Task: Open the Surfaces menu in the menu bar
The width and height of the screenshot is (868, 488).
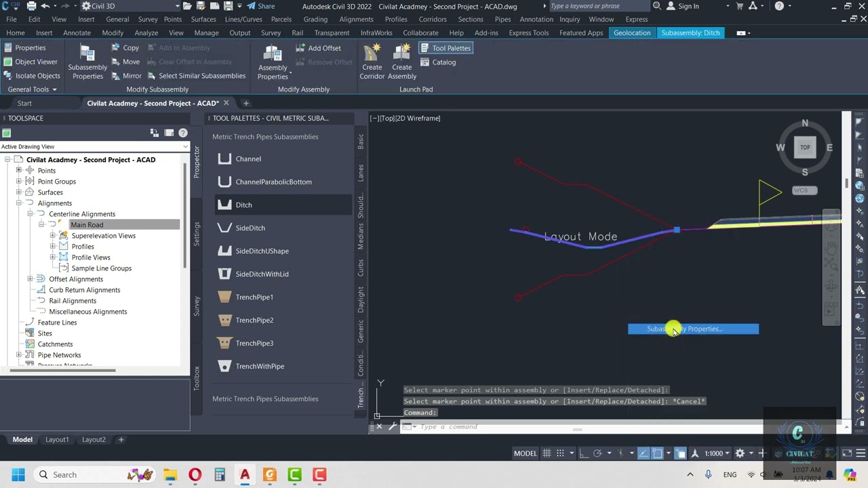Action: pos(203,20)
